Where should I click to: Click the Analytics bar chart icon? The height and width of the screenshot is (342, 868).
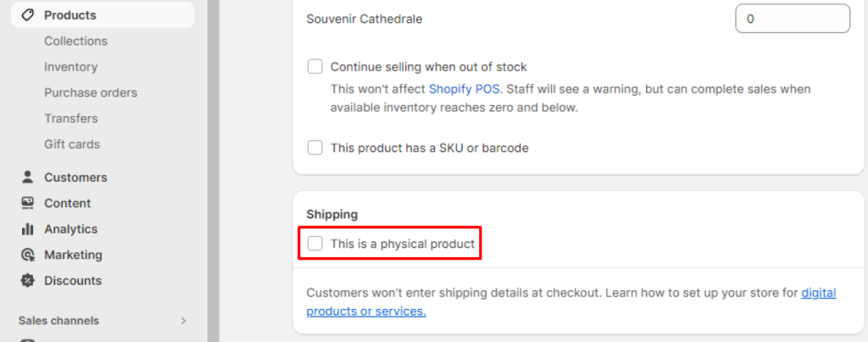[27, 229]
